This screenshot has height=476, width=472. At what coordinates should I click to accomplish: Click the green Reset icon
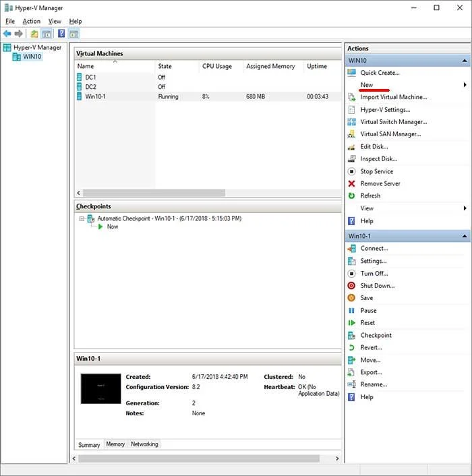tap(351, 323)
